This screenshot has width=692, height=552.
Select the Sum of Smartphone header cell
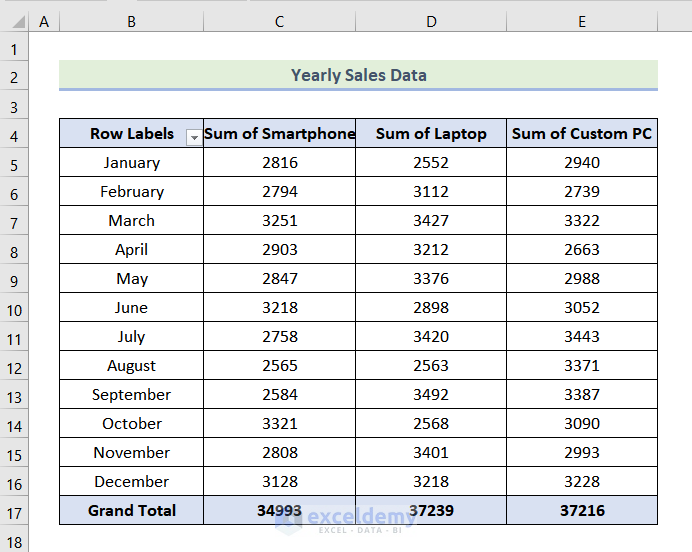pos(279,134)
